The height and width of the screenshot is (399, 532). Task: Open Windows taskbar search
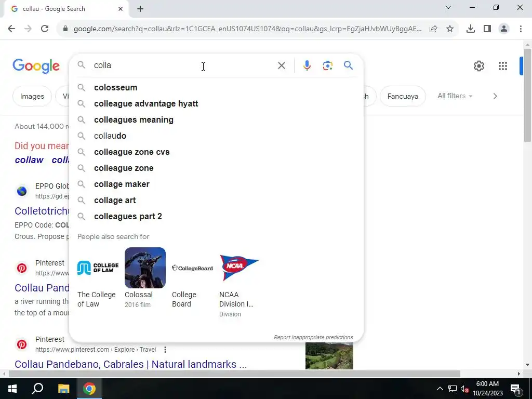[37, 389]
